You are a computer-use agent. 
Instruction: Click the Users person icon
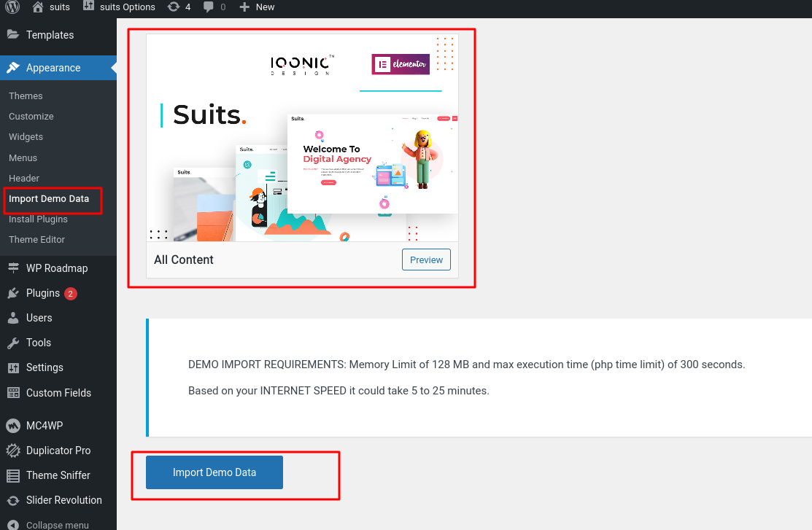(13, 318)
